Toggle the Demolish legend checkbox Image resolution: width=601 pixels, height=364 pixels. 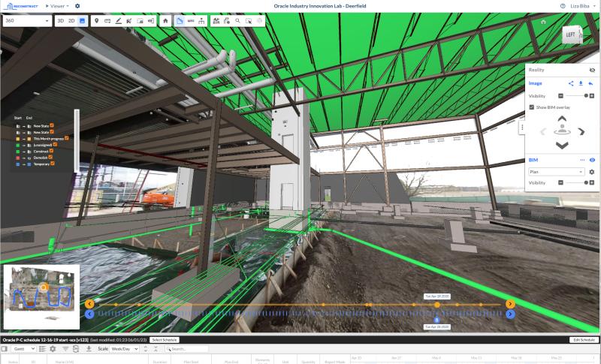pyautogui.click(x=50, y=158)
